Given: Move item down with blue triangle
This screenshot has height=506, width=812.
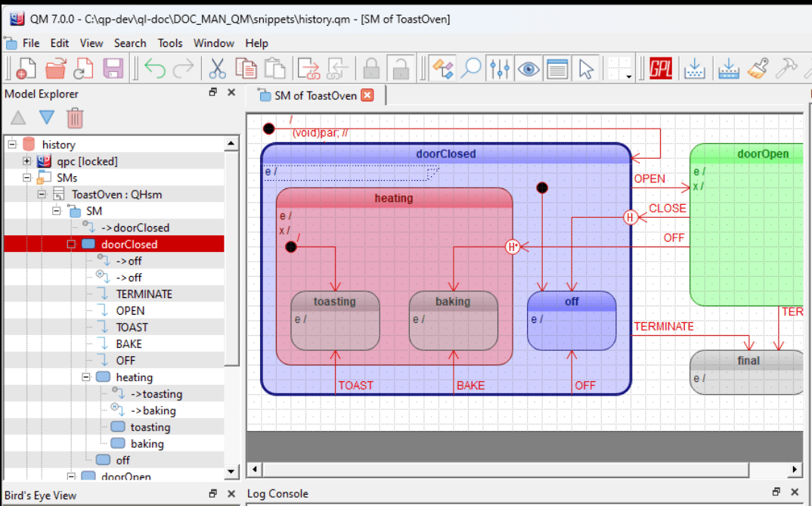Looking at the screenshot, I should tap(47, 117).
